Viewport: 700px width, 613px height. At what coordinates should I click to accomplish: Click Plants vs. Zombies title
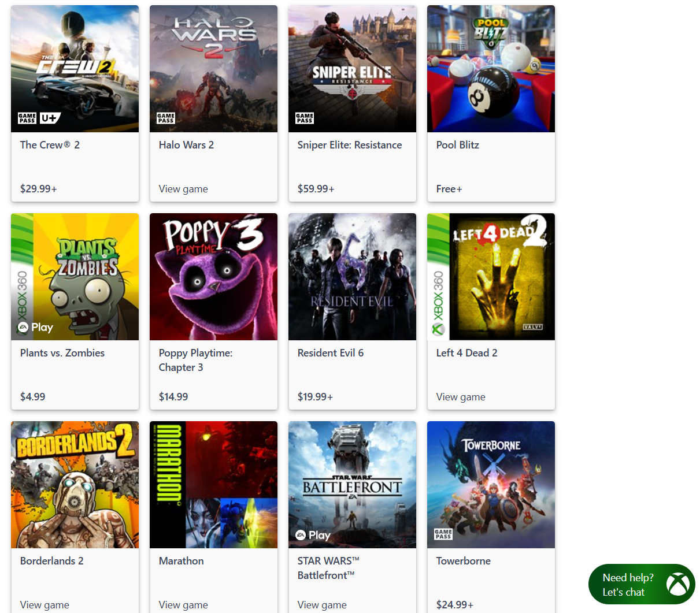coord(62,353)
